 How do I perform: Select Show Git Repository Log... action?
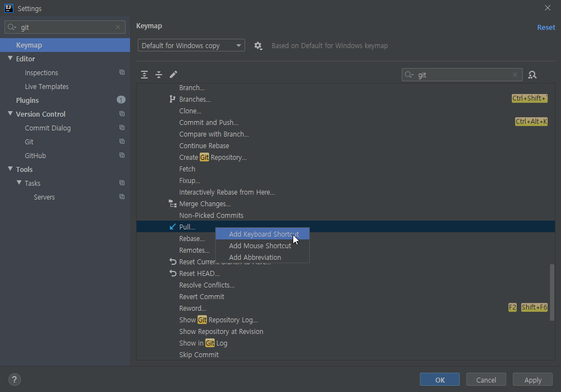point(346,320)
